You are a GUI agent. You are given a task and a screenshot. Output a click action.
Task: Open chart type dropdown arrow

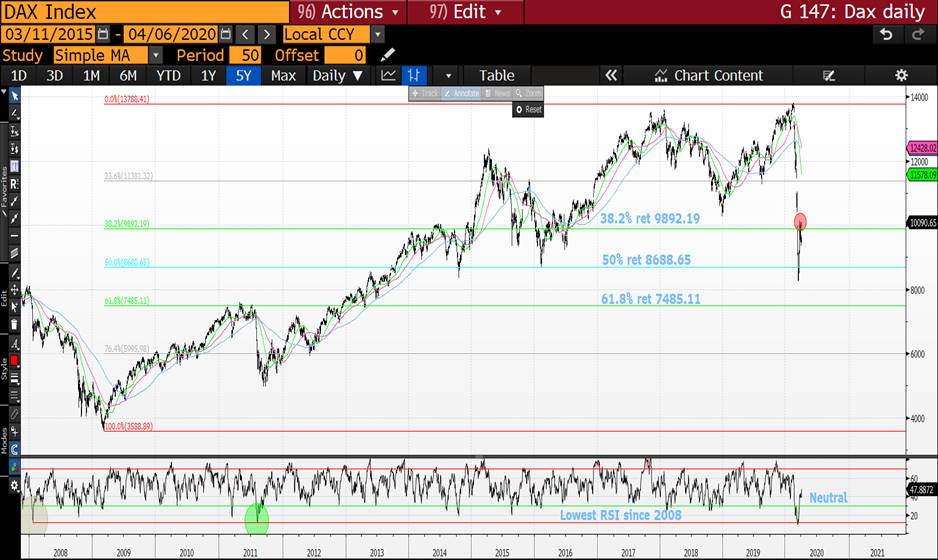point(448,76)
